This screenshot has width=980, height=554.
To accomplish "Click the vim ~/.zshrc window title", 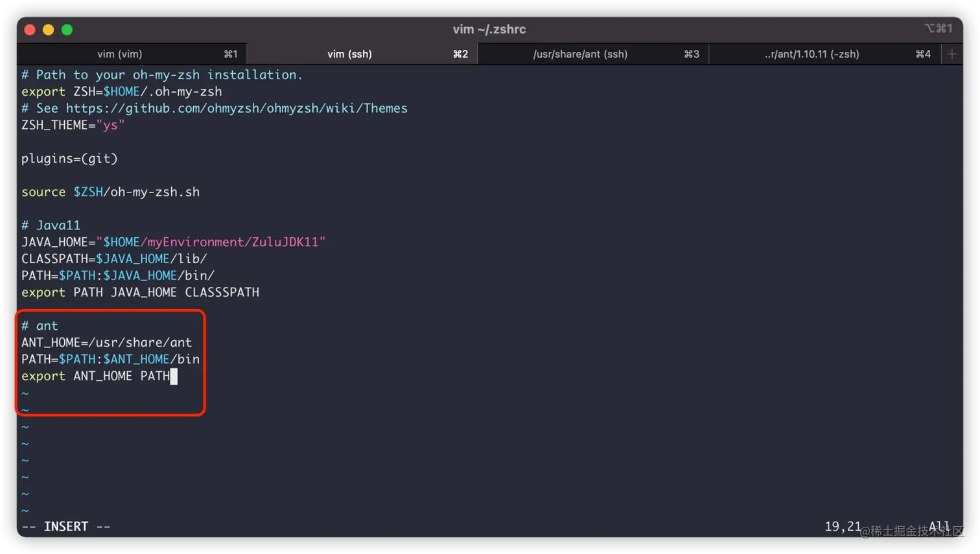I will click(489, 29).
